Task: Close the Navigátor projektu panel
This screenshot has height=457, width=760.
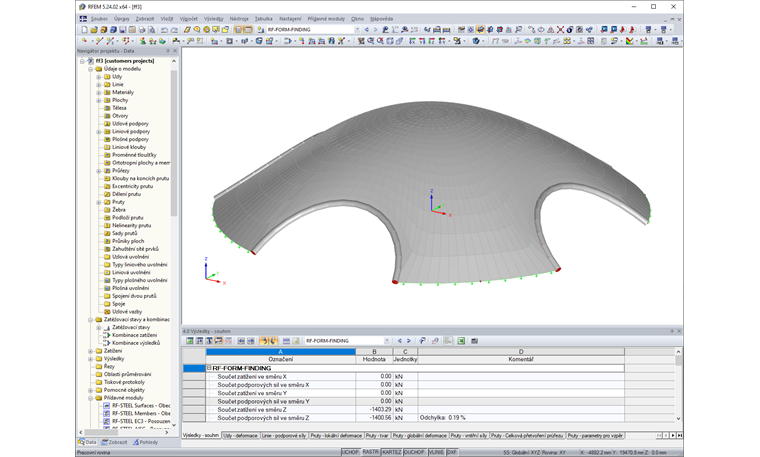Action: [175, 50]
